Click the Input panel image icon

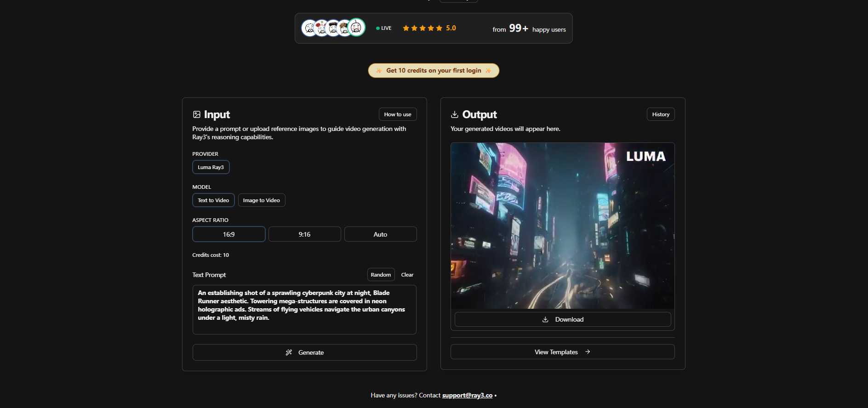(x=197, y=114)
